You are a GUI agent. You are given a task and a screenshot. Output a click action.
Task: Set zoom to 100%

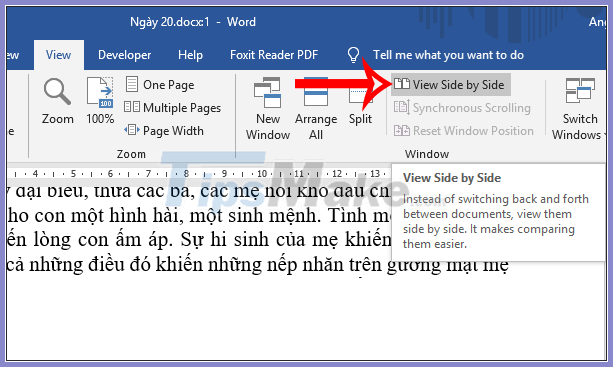click(x=100, y=101)
